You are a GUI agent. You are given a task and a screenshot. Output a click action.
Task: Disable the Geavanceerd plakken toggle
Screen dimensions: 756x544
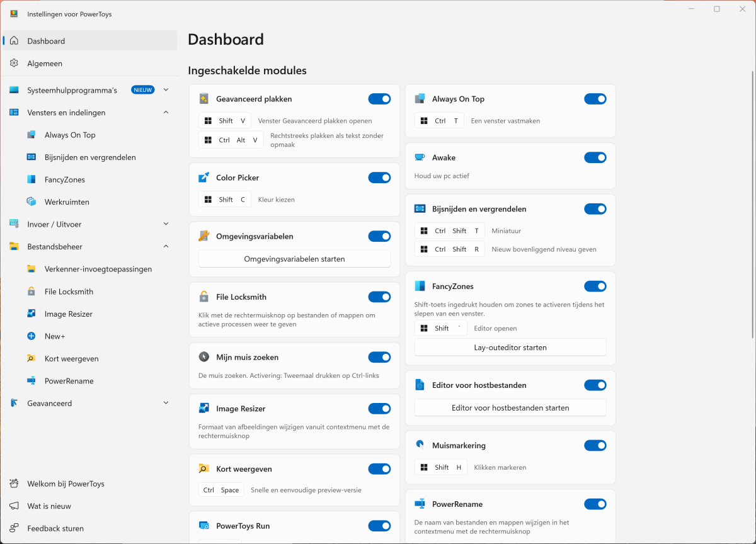pos(379,99)
